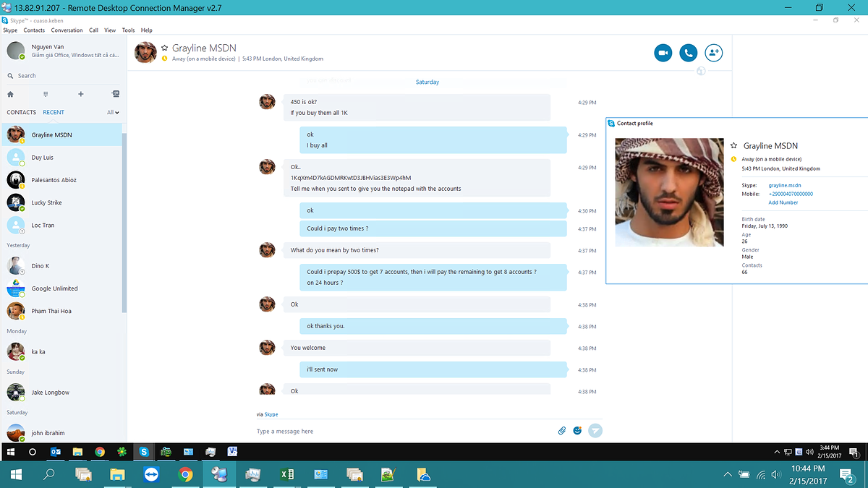868x488 pixels.
Task: Open the Call menu
Action: point(94,30)
